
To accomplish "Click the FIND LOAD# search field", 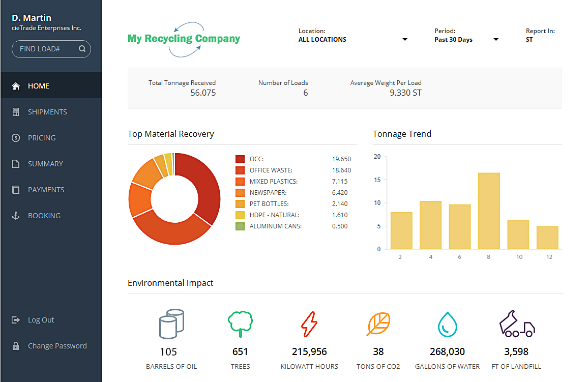I will tap(51, 49).
